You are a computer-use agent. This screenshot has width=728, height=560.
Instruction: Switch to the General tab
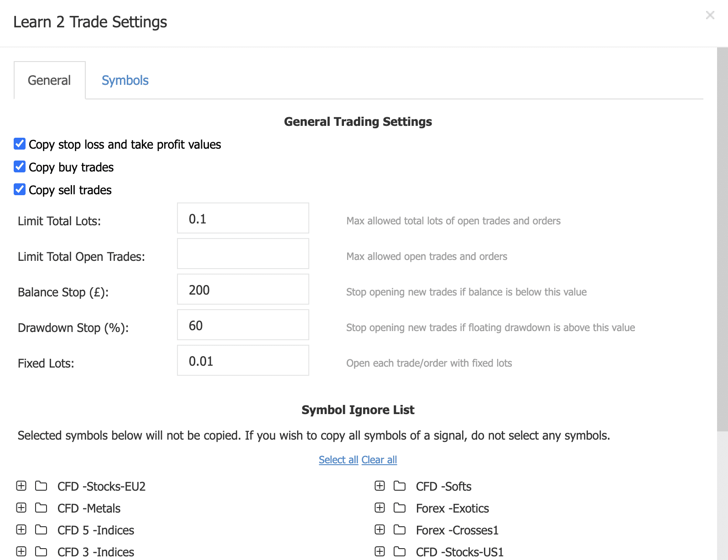[x=49, y=80]
